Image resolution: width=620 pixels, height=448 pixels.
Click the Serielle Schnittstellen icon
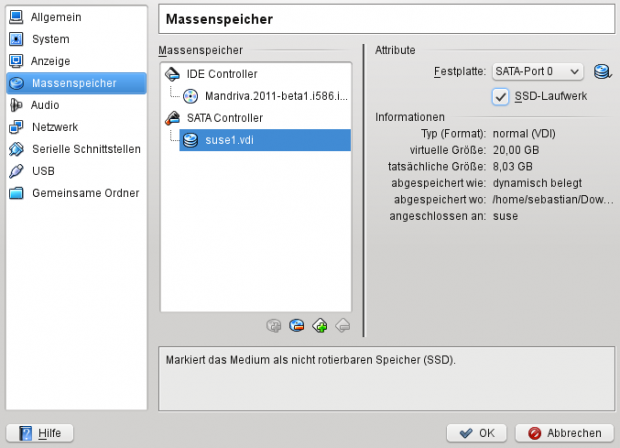[x=16, y=149]
